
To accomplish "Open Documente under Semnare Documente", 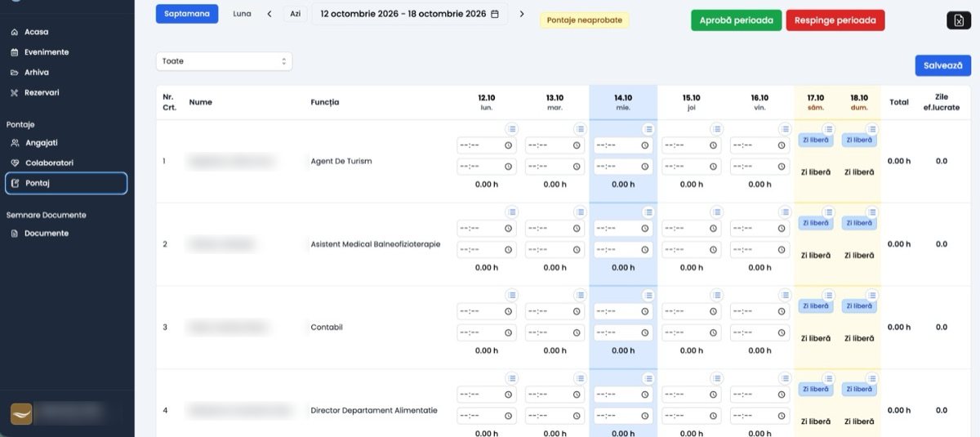I will point(47,234).
